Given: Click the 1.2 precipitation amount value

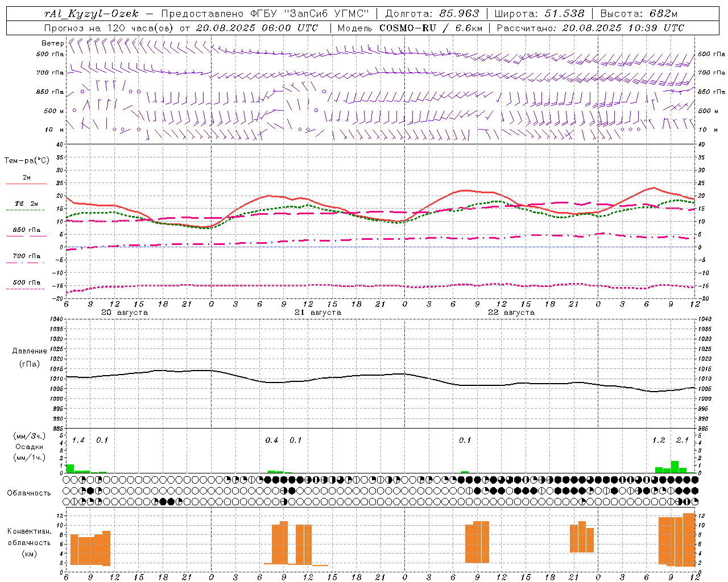Looking at the screenshot, I should click(x=659, y=440).
